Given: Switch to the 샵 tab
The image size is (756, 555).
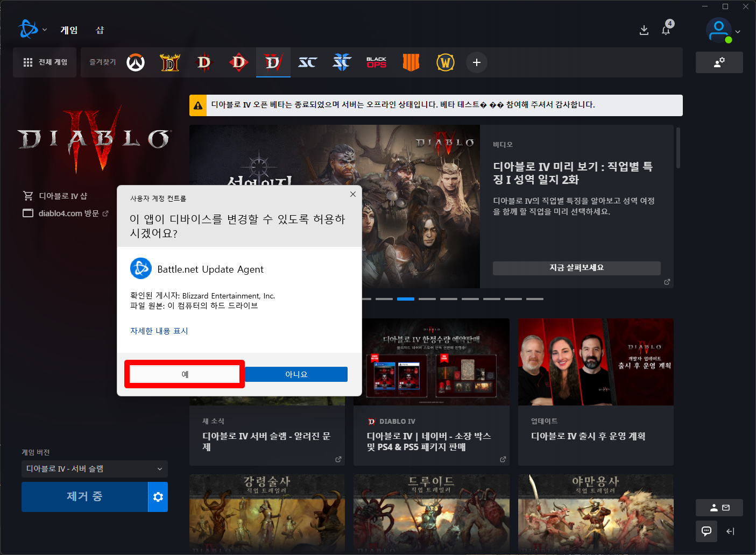Looking at the screenshot, I should tap(100, 30).
